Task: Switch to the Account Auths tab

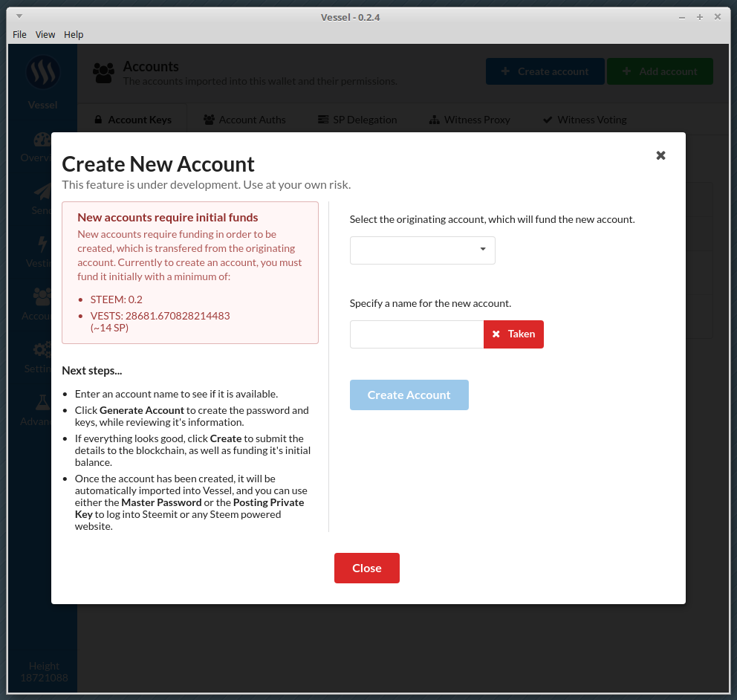Action: point(244,120)
